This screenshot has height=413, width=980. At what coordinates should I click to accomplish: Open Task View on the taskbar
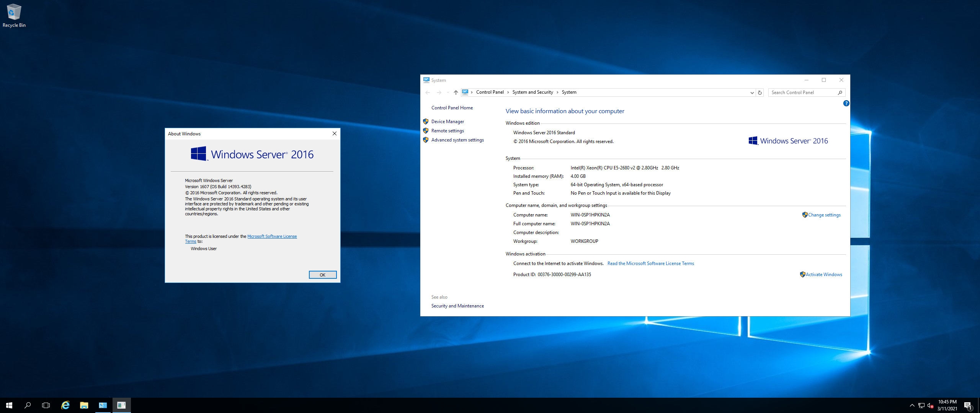[x=46, y=405]
